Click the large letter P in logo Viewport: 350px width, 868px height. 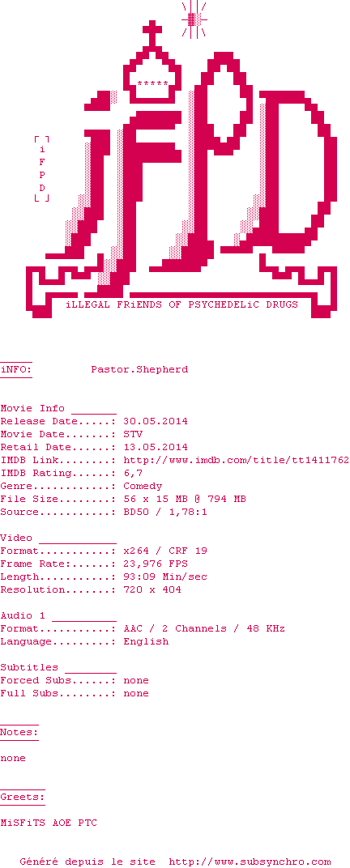(211, 160)
